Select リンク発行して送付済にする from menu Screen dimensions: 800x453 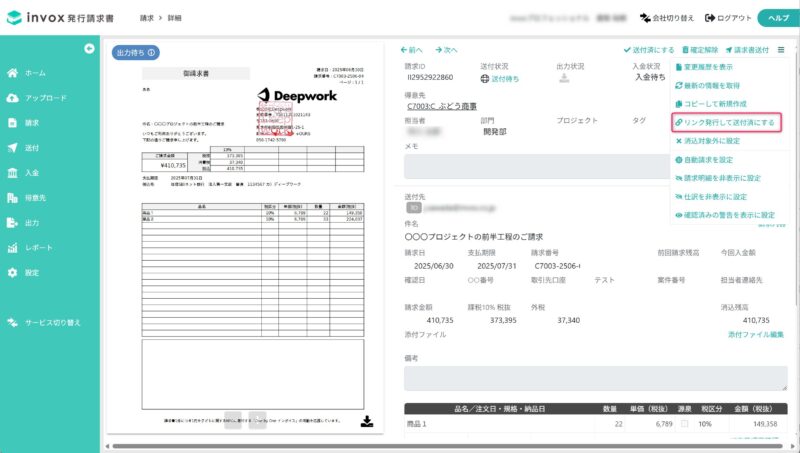coord(726,122)
